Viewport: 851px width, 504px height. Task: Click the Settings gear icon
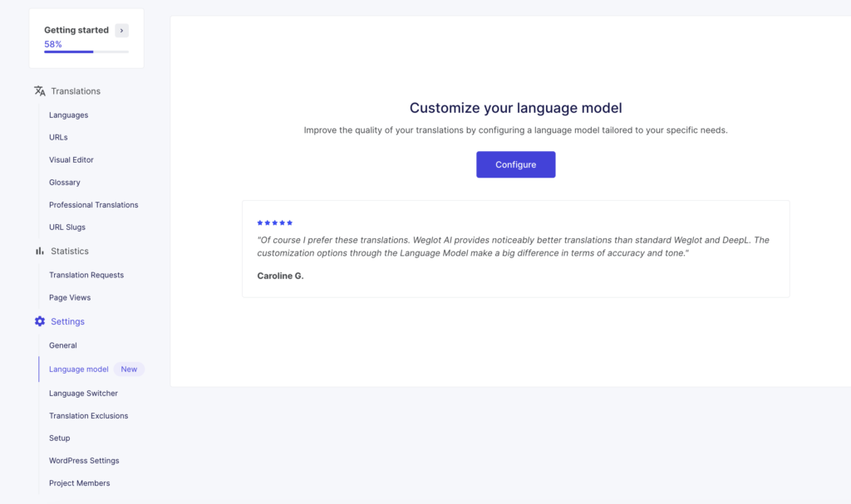[40, 321]
